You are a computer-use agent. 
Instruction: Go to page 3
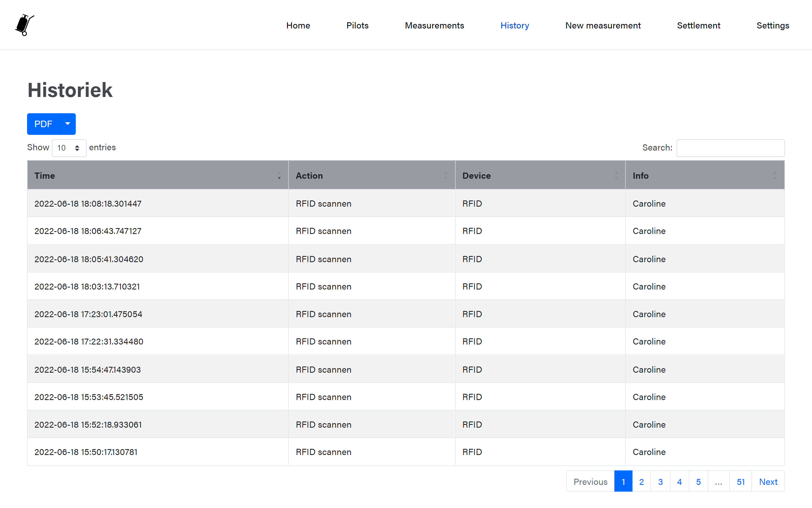click(660, 482)
